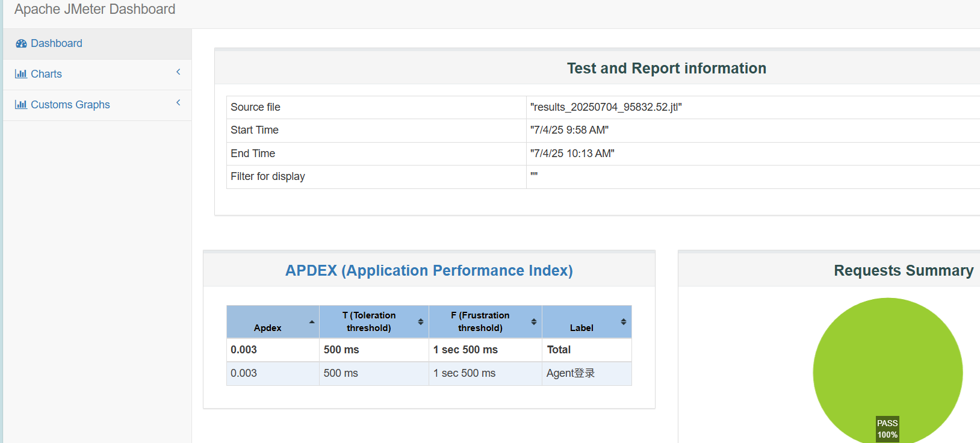Select the Charts sidebar menu label
980x443 pixels.
[x=46, y=74]
